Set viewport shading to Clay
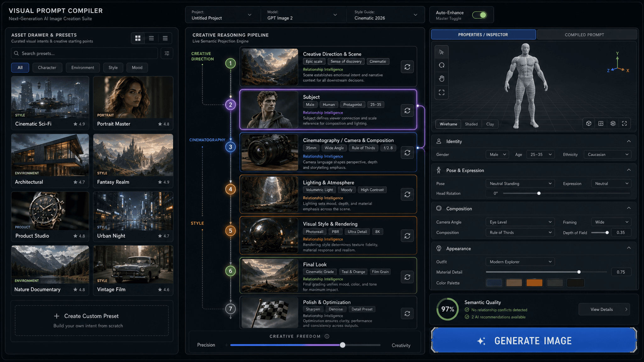 [490, 124]
